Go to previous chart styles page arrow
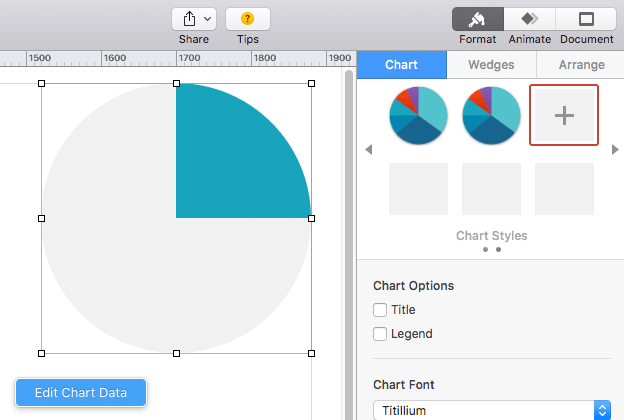This screenshot has height=420, width=624. (x=369, y=150)
